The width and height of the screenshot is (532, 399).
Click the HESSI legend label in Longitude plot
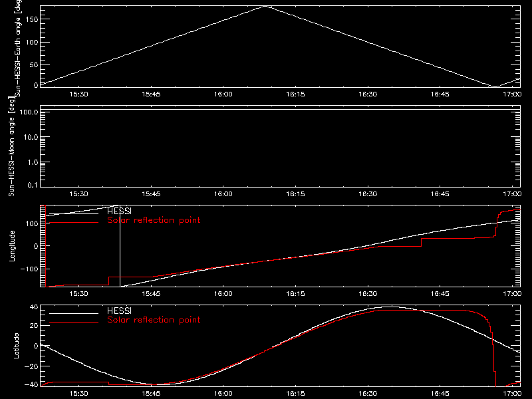click(x=119, y=211)
